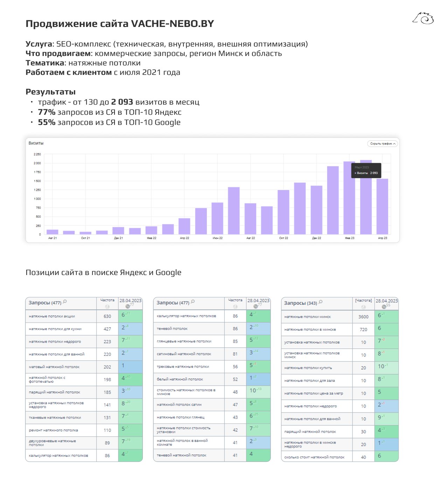Click globe icon under Частота in middle table
This screenshot has height=479, width=448.
coord(235,307)
